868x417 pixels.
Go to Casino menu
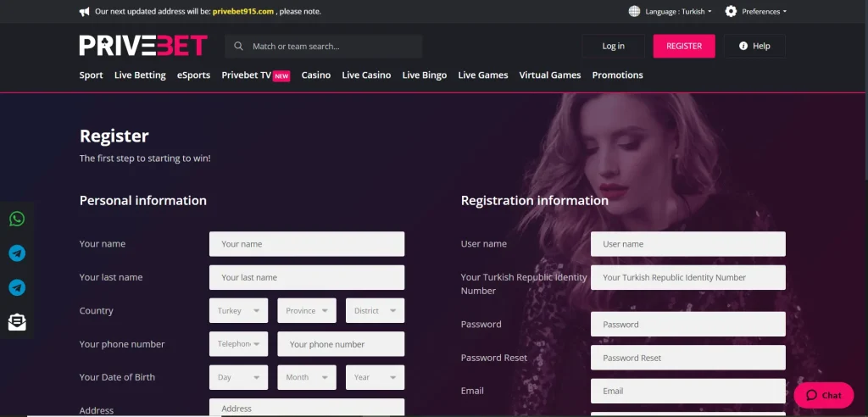tap(316, 75)
